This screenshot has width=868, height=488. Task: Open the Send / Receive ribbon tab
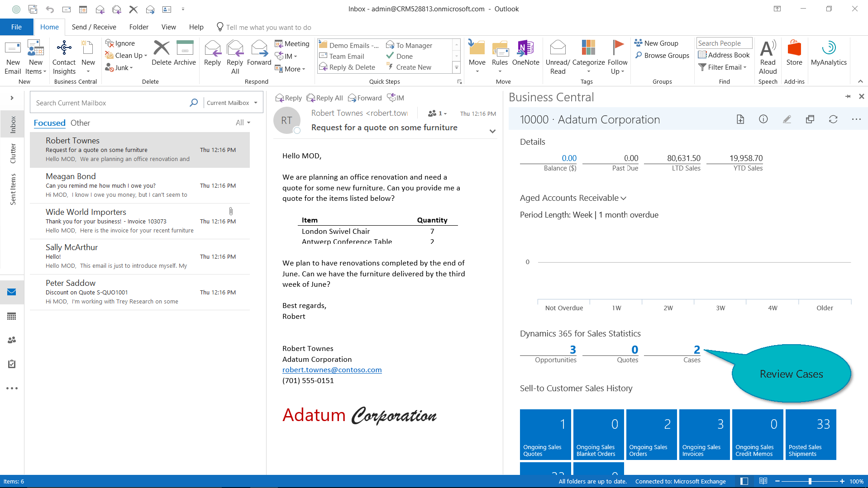click(x=94, y=27)
